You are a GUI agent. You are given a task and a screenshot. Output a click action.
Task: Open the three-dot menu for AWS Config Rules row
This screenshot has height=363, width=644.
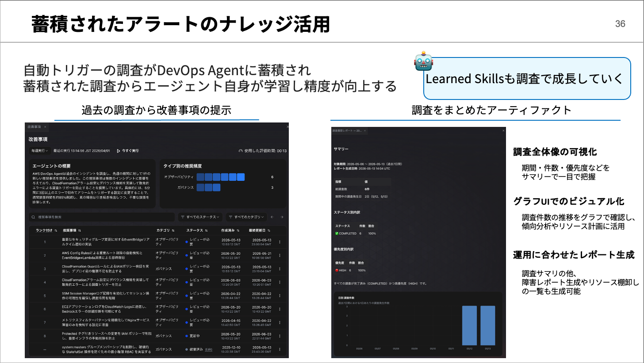[x=280, y=255]
